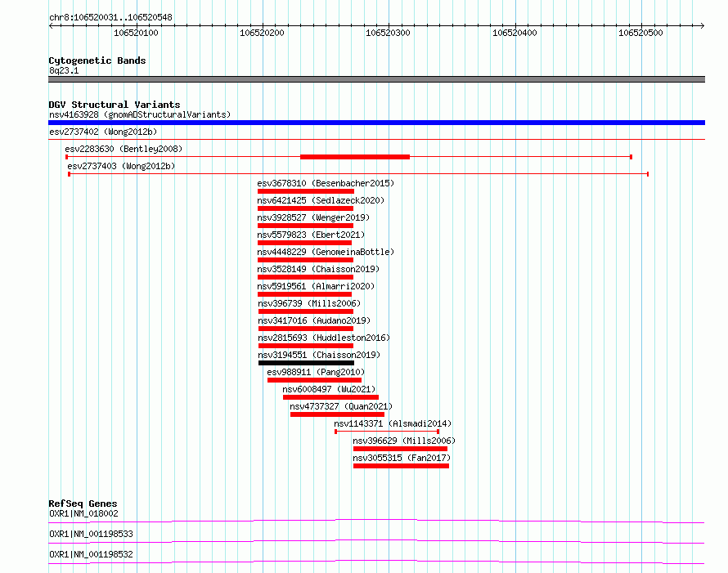
Task: Click the Cytogenetic Bands track heading
Action: 97,60
